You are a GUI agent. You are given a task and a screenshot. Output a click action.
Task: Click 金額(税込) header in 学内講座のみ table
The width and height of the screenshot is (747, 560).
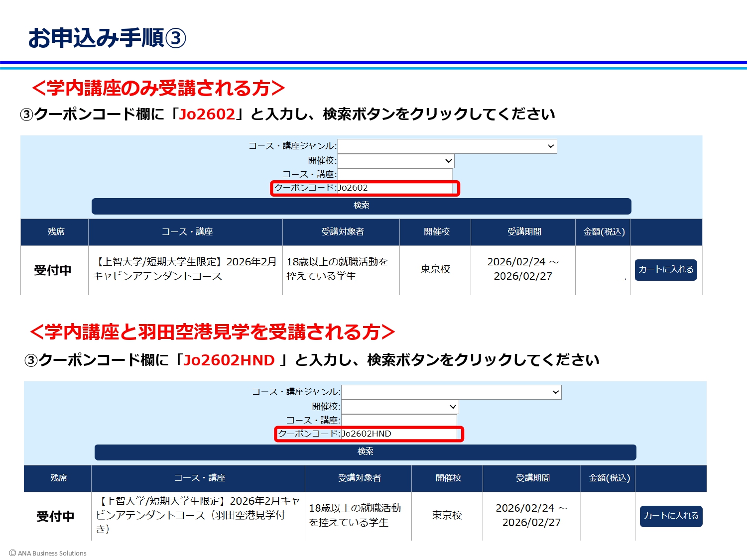(x=604, y=231)
